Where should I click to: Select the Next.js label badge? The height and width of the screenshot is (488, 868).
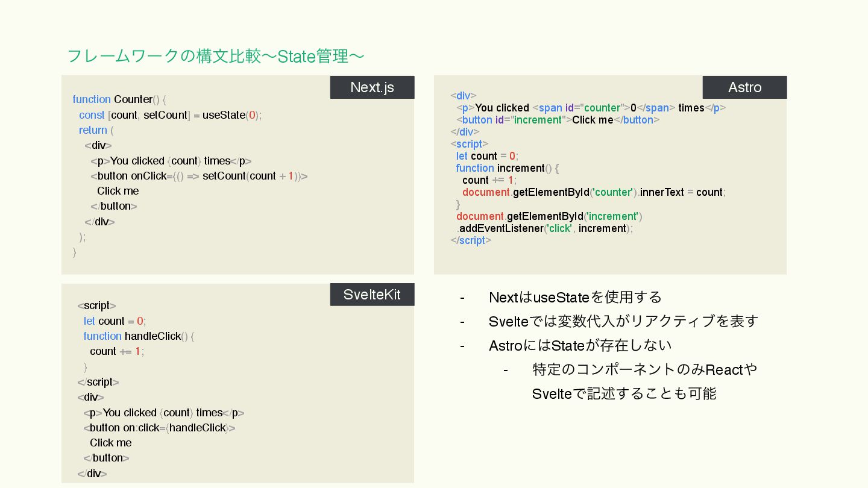pyautogui.click(x=372, y=87)
